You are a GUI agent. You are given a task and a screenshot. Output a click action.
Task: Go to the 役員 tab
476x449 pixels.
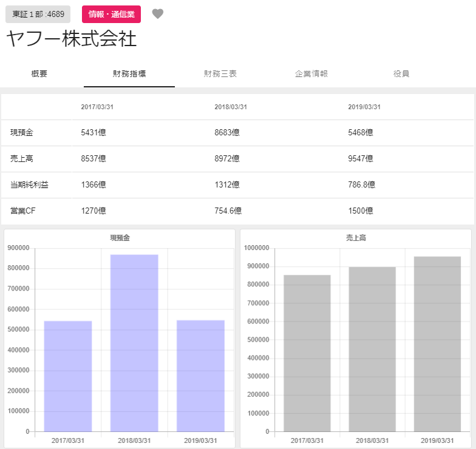(401, 74)
